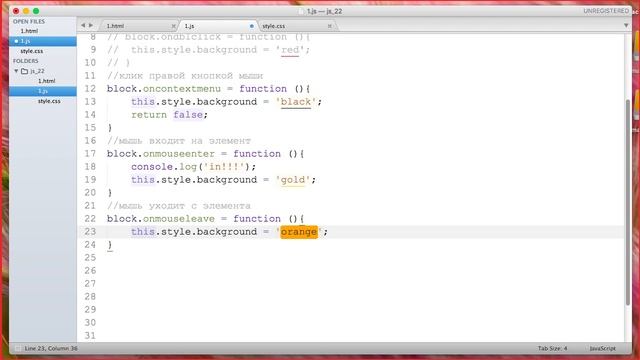Close the 1.html tab

(173, 26)
